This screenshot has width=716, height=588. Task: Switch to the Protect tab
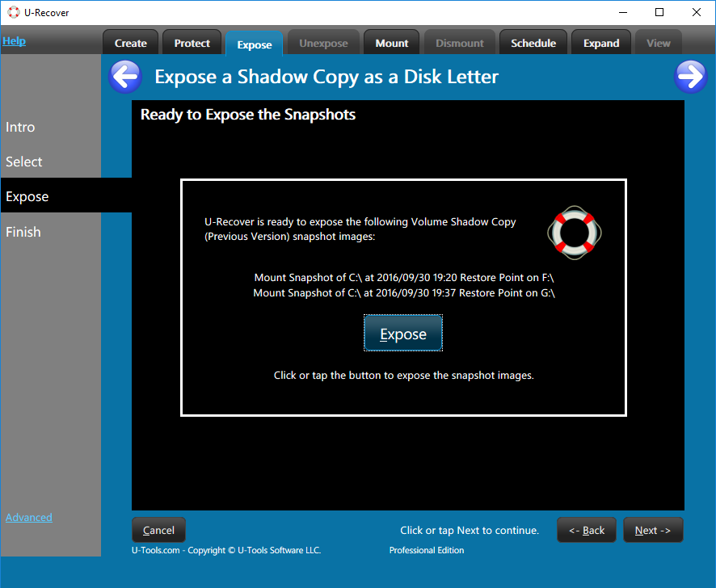pos(192,43)
